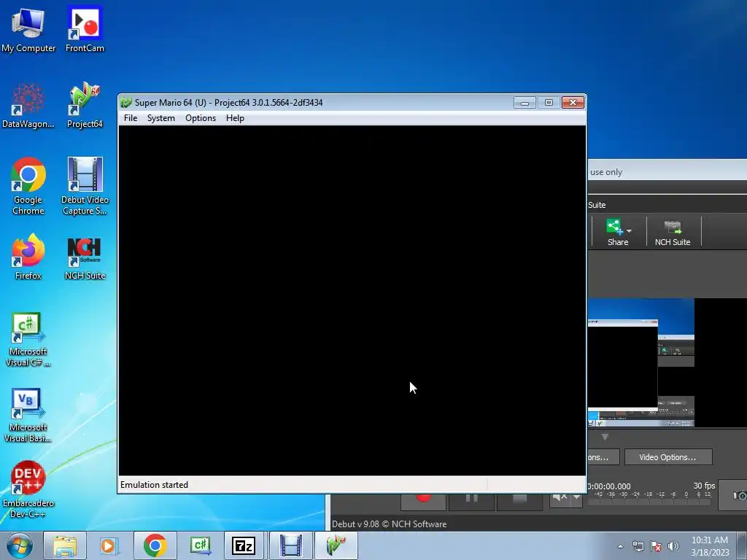This screenshot has height=560, width=747.
Task: Click the collapse triangle below Debut preview
Action: pyautogui.click(x=605, y=437)
